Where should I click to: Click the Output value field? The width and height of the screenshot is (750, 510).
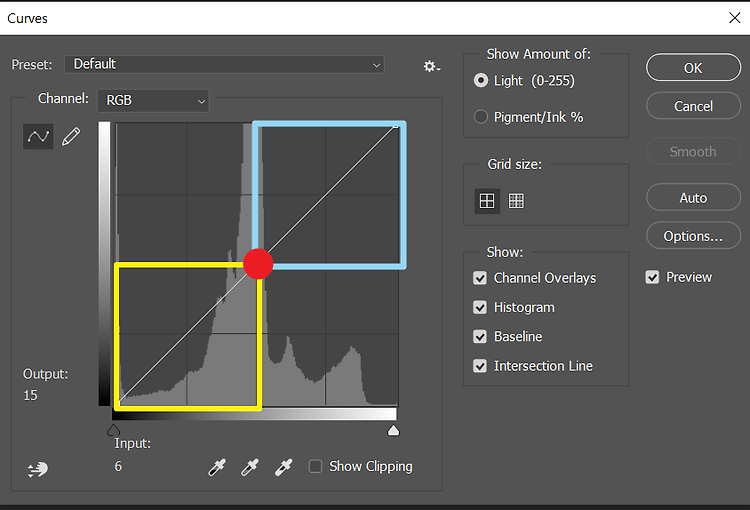(31, 395)
